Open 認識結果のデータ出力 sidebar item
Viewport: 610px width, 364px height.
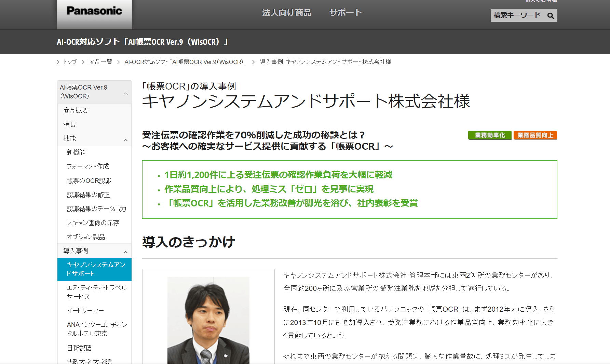tap(97, 209)
